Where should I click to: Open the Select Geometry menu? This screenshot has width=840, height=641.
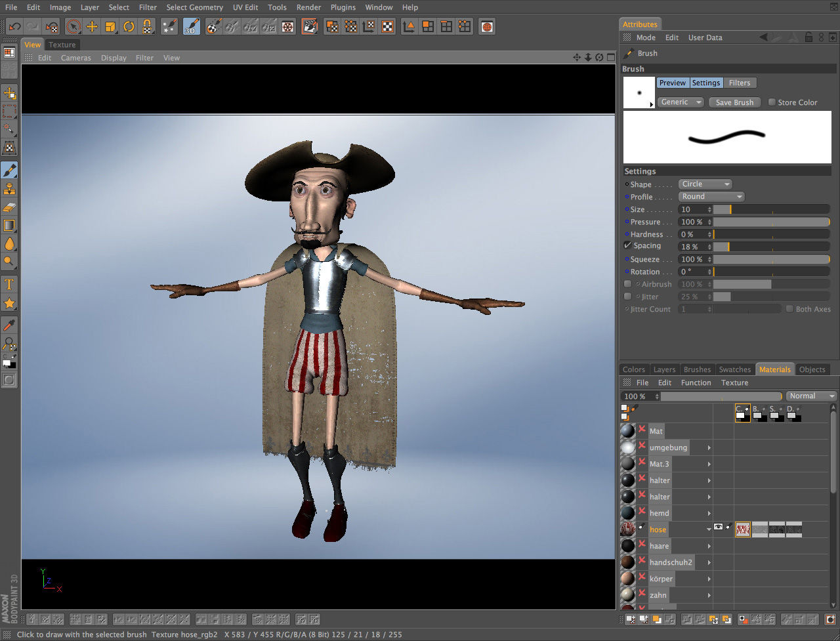194,7
